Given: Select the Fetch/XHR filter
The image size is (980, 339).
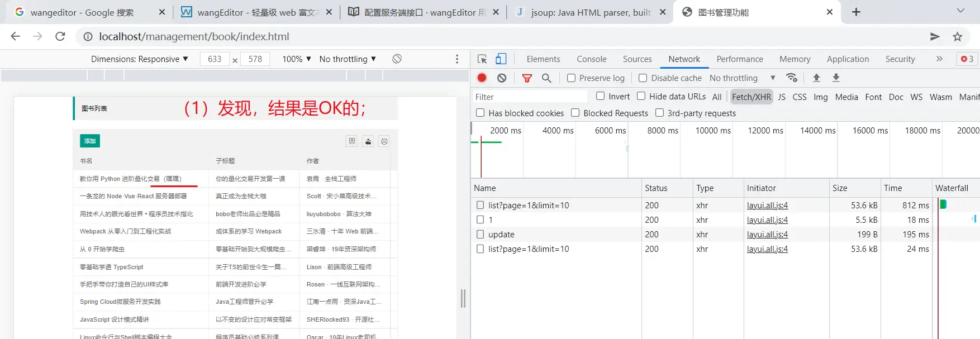Looking at the screenshot, I should pyautogui.click(x=751, y=97).
